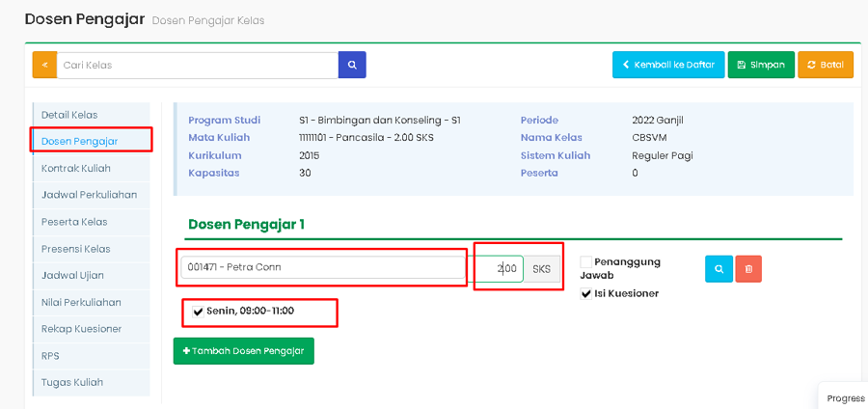Click the Simpan save button
868x409 pixels.
point(761,65)
